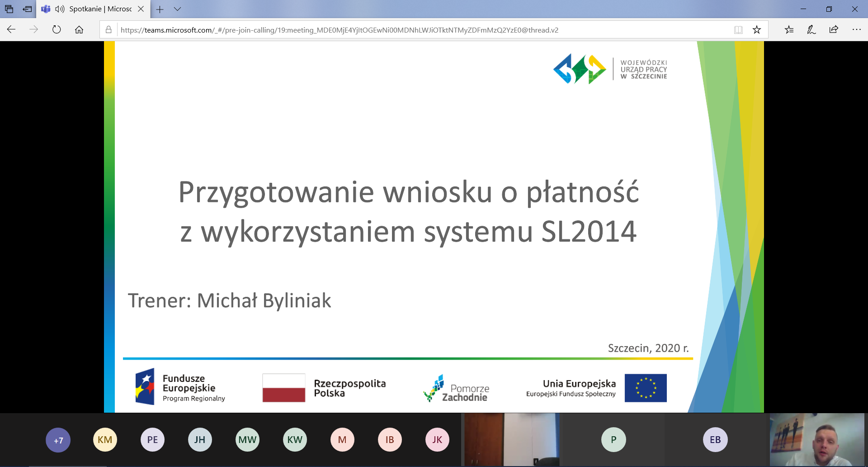868x467 pixels.
Task: Open browser Settings and more menu
Action: tap(856, 30)
